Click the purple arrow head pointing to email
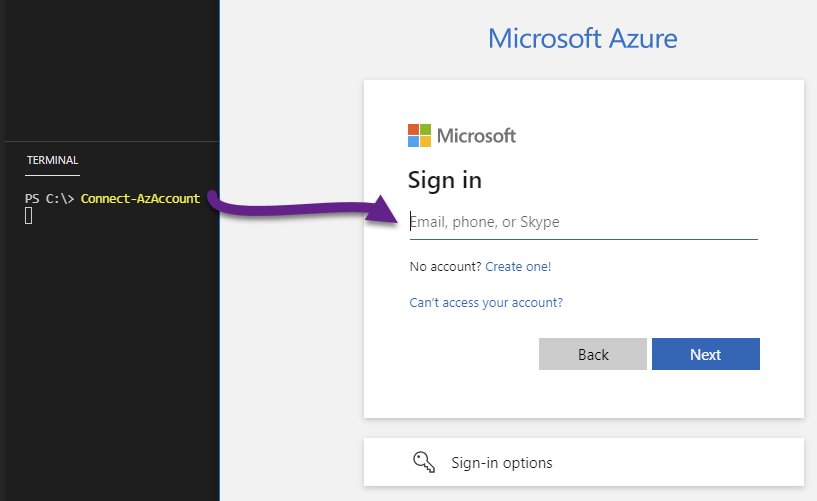 (383, 211)
